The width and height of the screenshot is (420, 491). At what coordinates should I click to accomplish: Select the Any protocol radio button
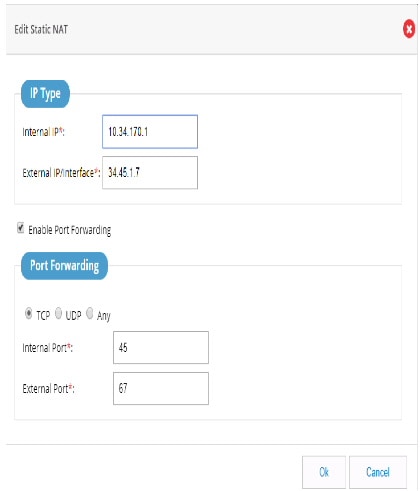(89, 313)
